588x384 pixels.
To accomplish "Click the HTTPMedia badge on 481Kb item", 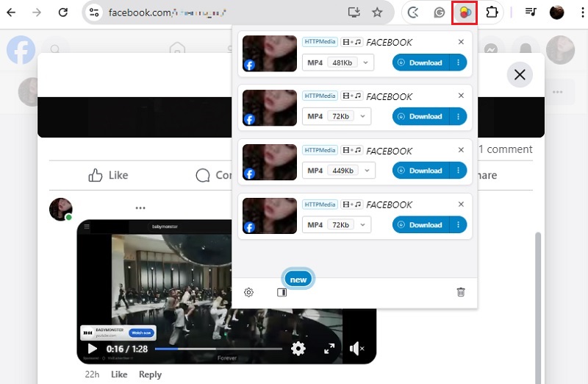I will [x=320, y=42].
